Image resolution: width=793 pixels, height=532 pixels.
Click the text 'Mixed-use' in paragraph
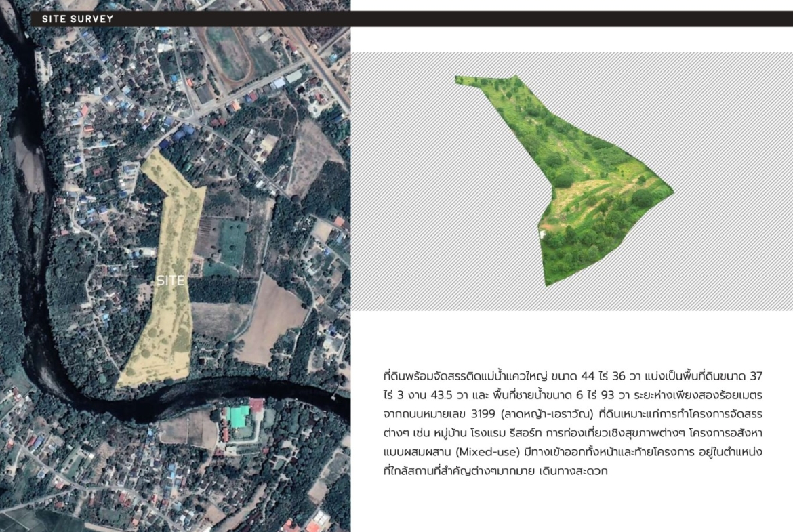(487, 451)
